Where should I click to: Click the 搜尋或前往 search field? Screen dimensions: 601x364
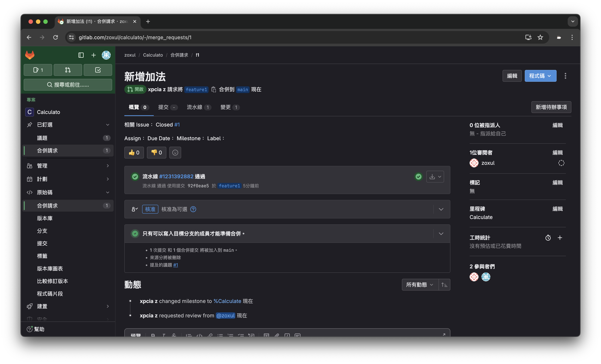[x=68, y=85]
